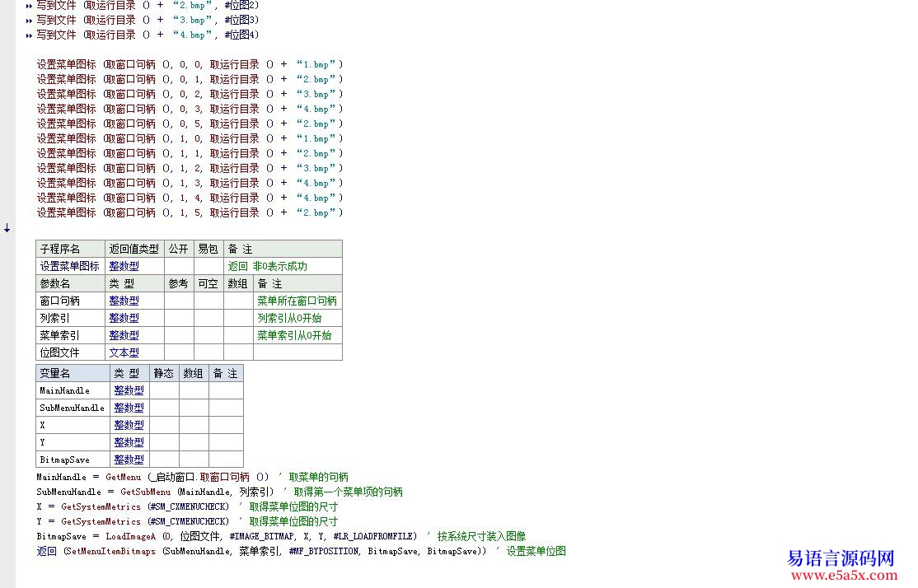Image resolution: width=918 pixels, height=588 pixels.
Task: Click the comment 取得第一个菜单项的句柄
Action: point(348,492)
